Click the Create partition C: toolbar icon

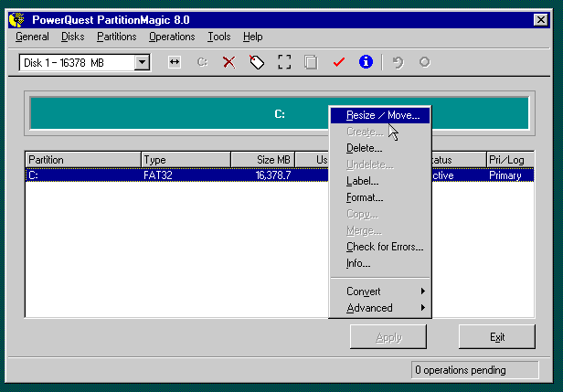pos(203,62)
